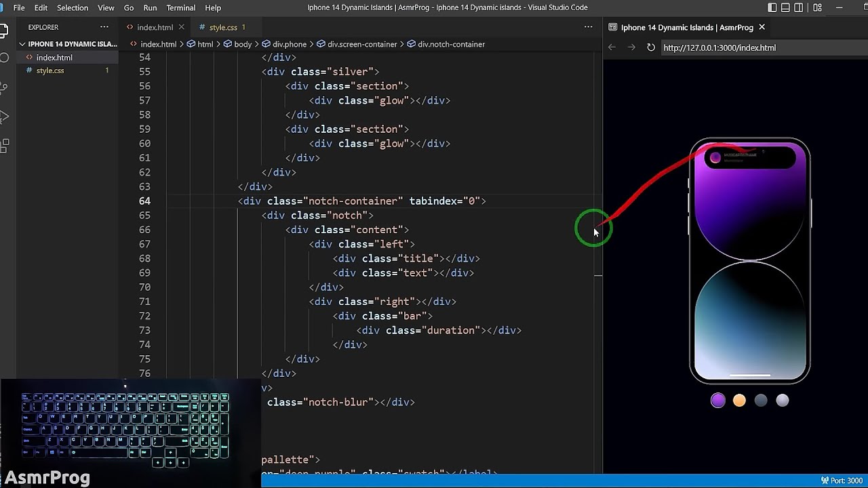Select the silver color swatch
Viewport: 868px width, 488px height.
click(x=783, y=401)
